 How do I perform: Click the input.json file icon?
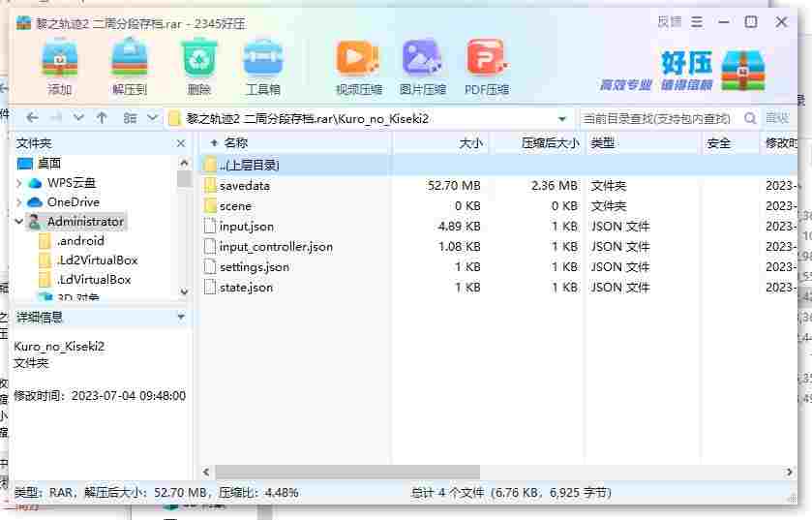[210, 227]
